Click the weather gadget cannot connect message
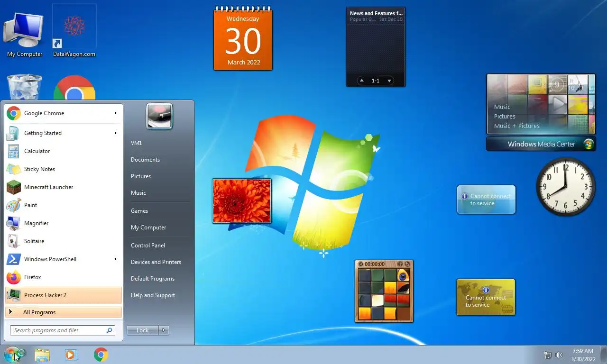 click(x=490, y=200)
